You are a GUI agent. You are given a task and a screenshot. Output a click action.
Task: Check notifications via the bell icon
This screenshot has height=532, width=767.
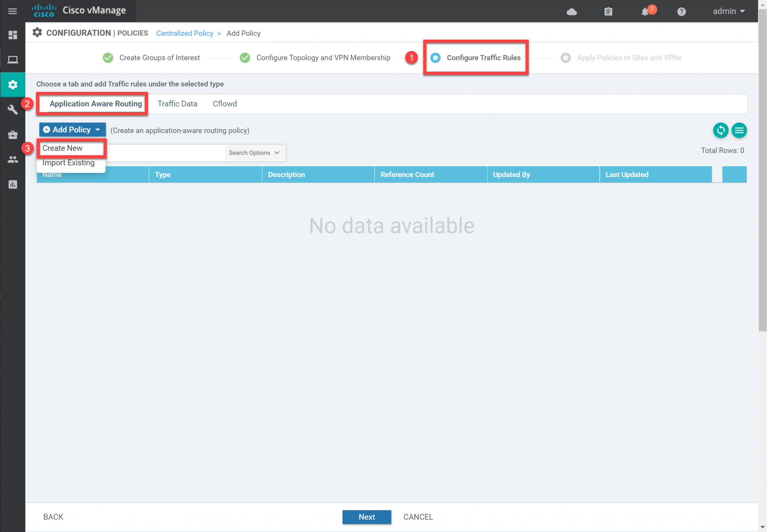pyautogui.click(x=645, y=11)
